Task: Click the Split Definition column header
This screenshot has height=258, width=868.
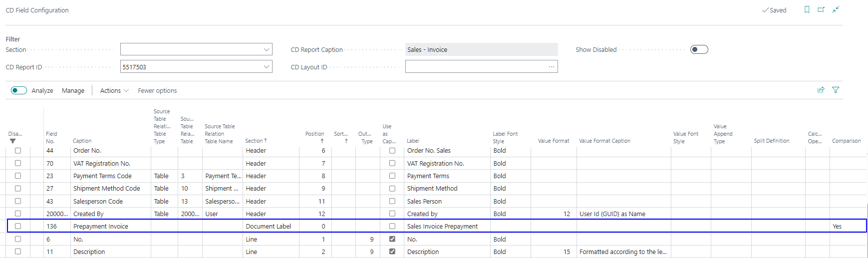Action: (x=771, y=141)
